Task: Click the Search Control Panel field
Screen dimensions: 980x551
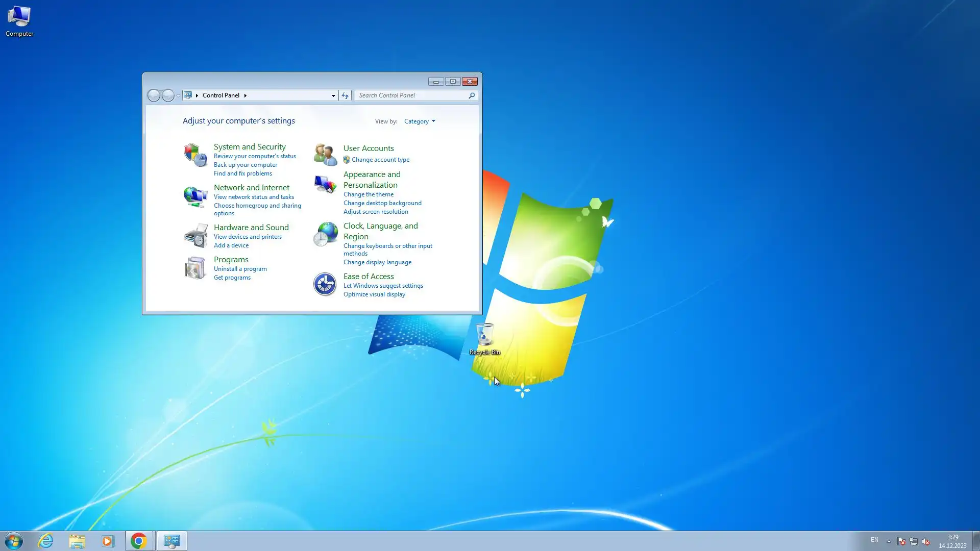Action: (411, 95)
